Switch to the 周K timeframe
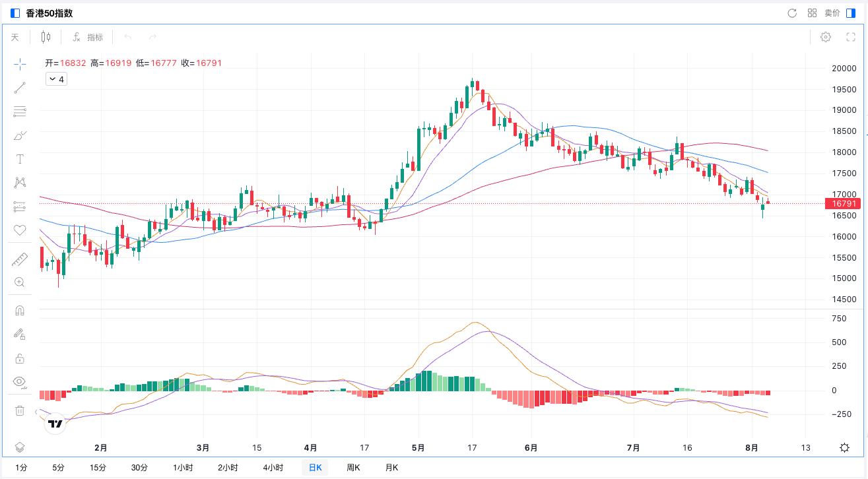Viewport: 868px width, 479px height. point(353,468)
